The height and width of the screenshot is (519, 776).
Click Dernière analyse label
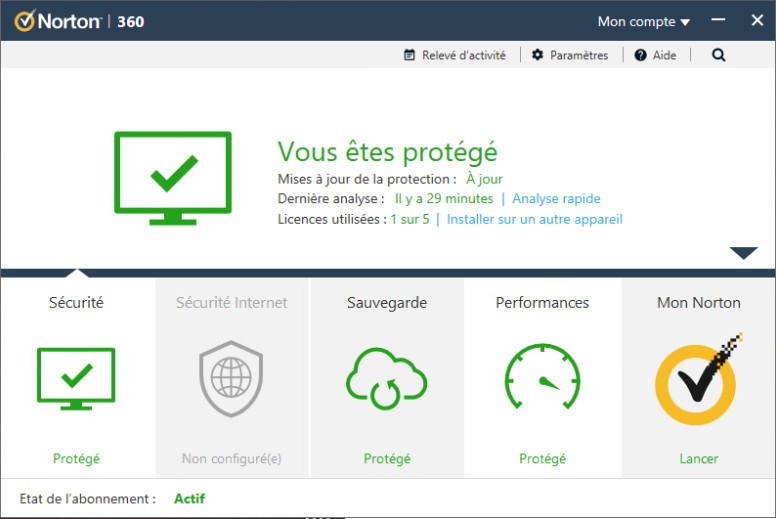[x=331, y=198]
